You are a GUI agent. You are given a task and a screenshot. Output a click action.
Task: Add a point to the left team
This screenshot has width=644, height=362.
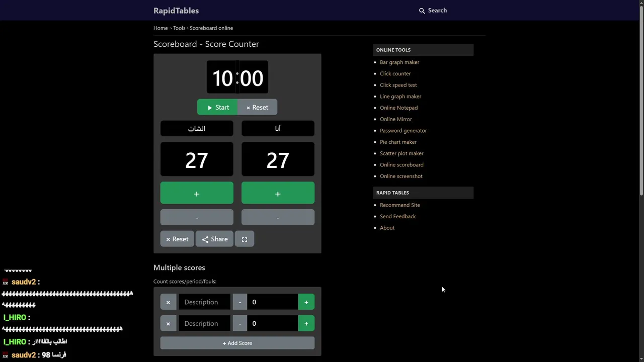[x=197, y=194]
